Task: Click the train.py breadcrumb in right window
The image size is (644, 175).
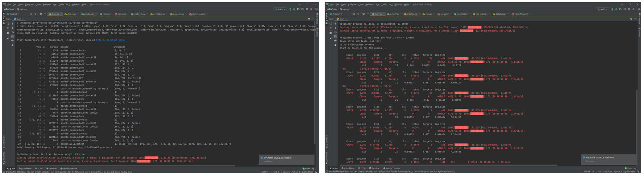Action: tap(344, 9)
